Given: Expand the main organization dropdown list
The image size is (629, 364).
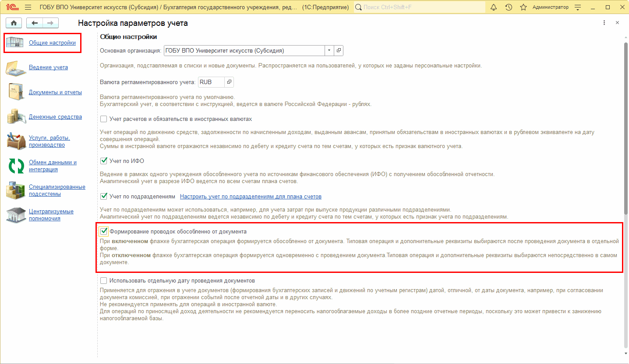Looking at the screenshot, I should (x=329, y=50).
